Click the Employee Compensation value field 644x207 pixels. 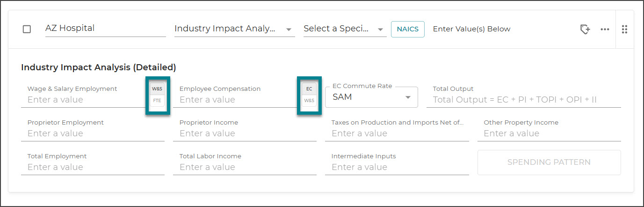[236, 95]
